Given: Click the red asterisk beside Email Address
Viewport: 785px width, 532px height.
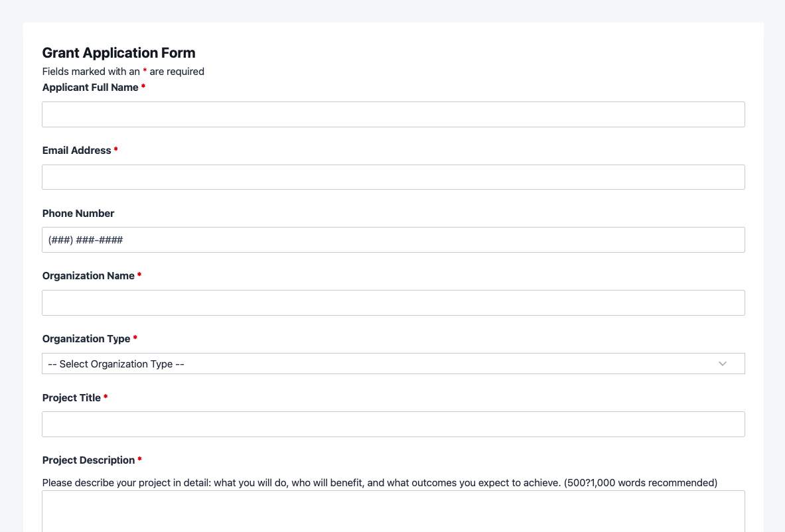Looking at the screenshot, I should click(x=116, y=150).
